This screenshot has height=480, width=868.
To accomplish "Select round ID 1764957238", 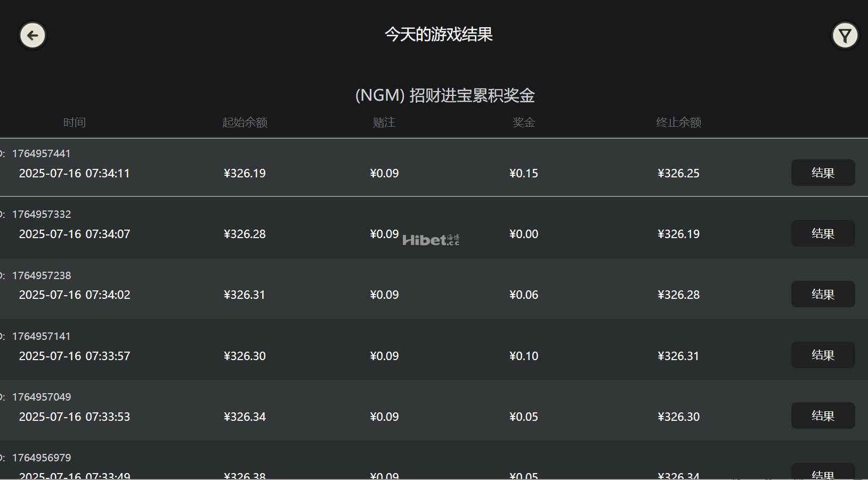I will click(x=41, y=275).
